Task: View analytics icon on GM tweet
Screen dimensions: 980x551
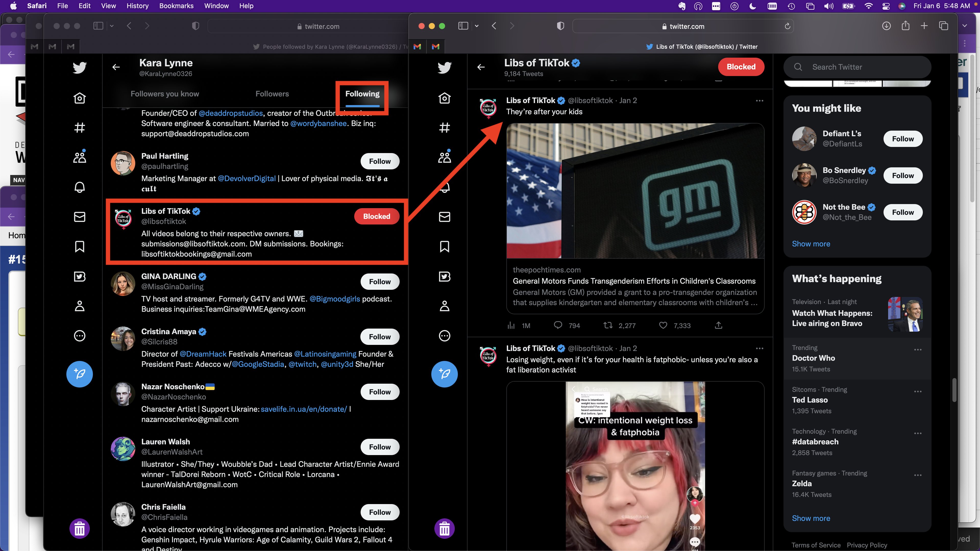Action: pos(511,325)
